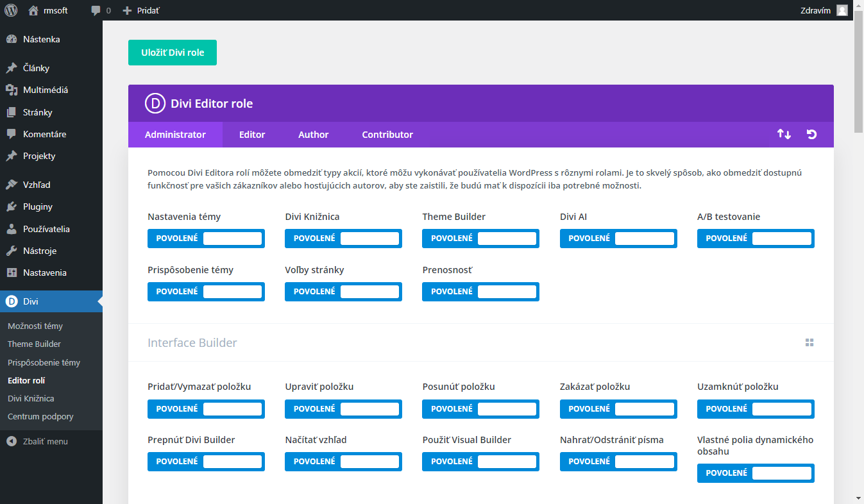Toggle Zakázať položku permission
This screenshot has width=864, height=504.
(618, 409)
